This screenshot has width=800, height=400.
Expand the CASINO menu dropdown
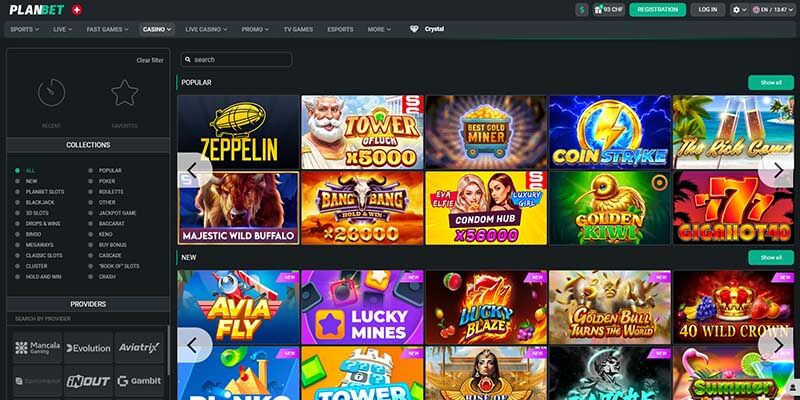[157, 30]
